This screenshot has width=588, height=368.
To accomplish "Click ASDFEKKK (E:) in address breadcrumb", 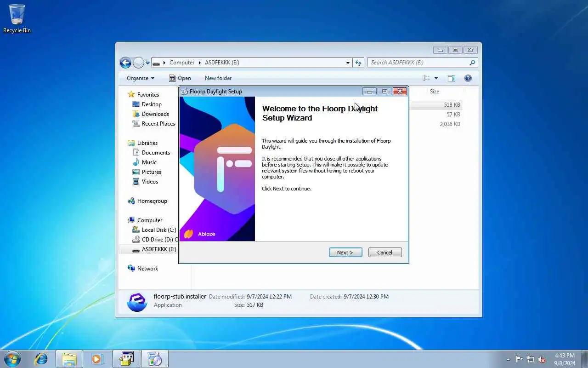I will tap(222, 63).
